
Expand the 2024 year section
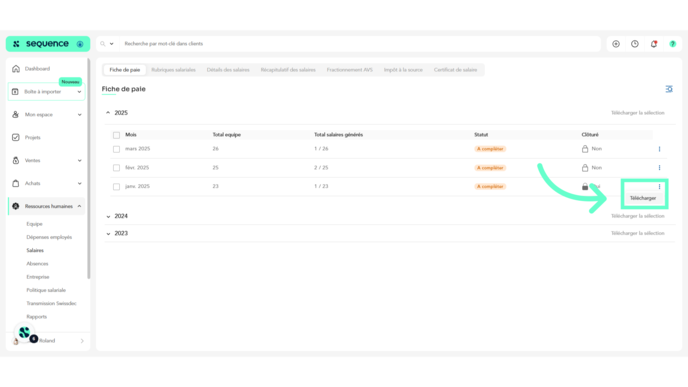pos(108,216)
